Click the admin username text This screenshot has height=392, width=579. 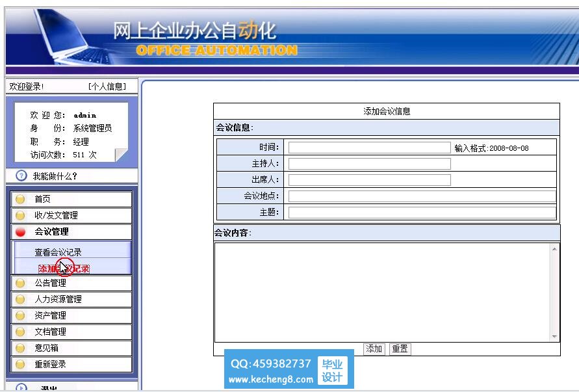click(85, 115)
